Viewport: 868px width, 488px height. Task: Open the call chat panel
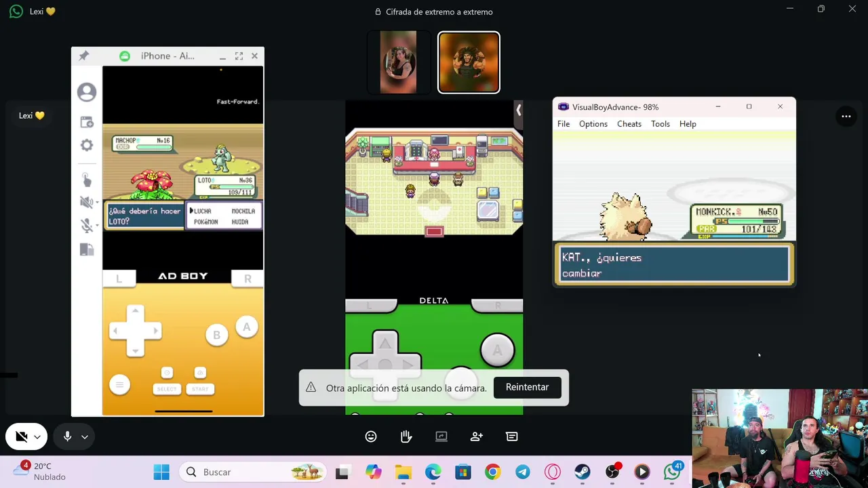[x=512, y=436]
